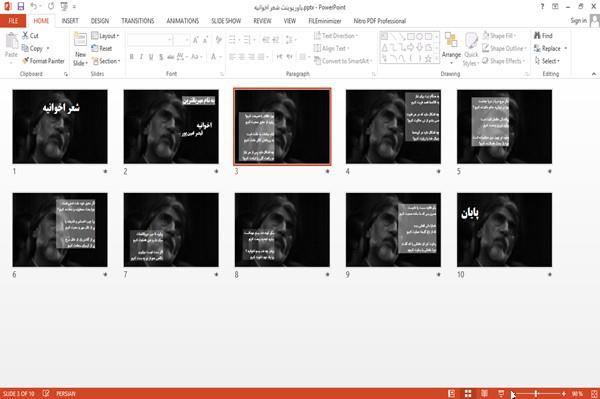Start Slide Show icon in status bar
Viewport: 600px width, 399px height.
(501, 393)
